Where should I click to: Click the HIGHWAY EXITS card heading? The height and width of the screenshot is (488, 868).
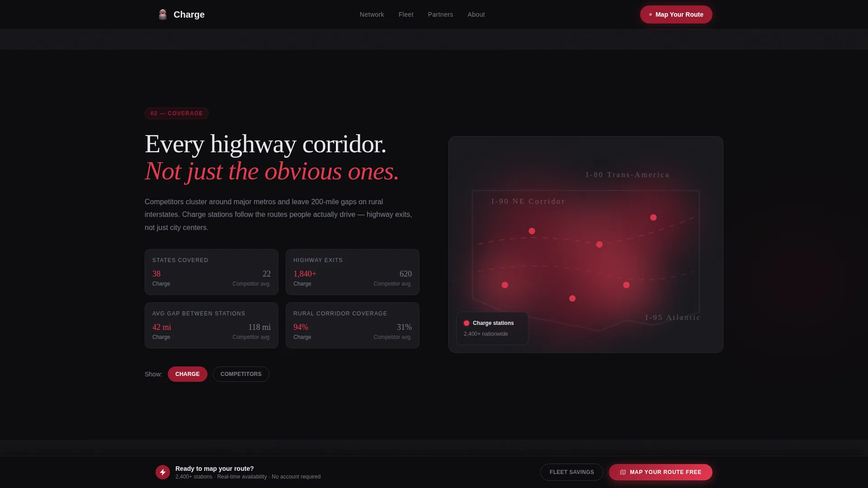[318, 260]
